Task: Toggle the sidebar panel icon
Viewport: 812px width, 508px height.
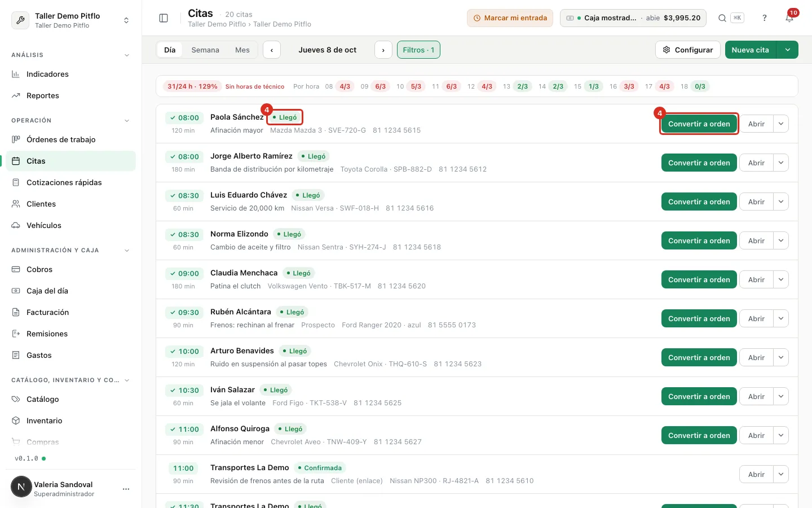Action: [164, 18]
